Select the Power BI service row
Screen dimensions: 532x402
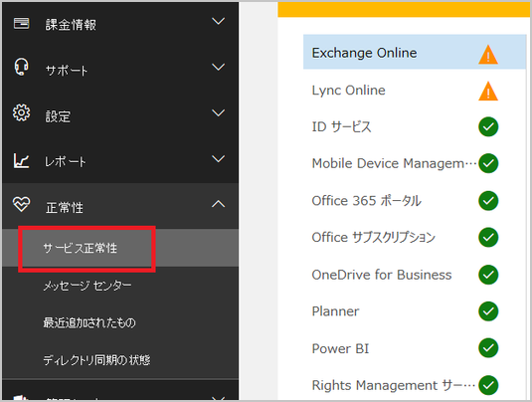point(415,348)
